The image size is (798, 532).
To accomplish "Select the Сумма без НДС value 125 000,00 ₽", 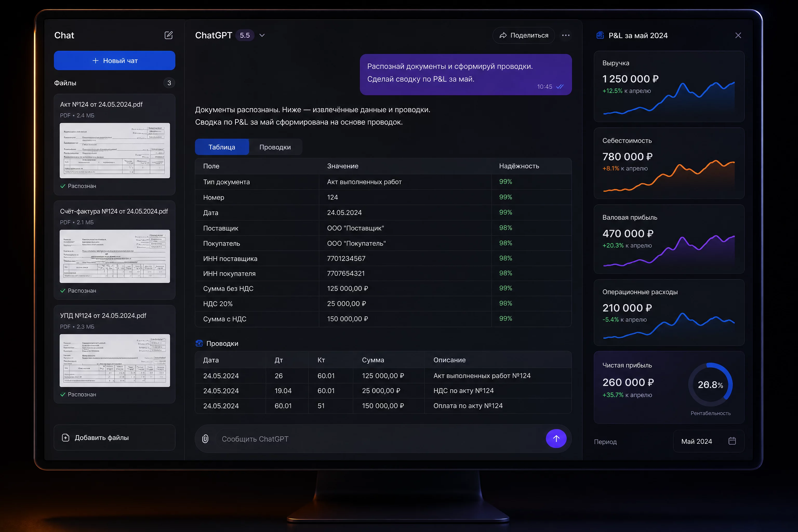I will coord(347,288).
